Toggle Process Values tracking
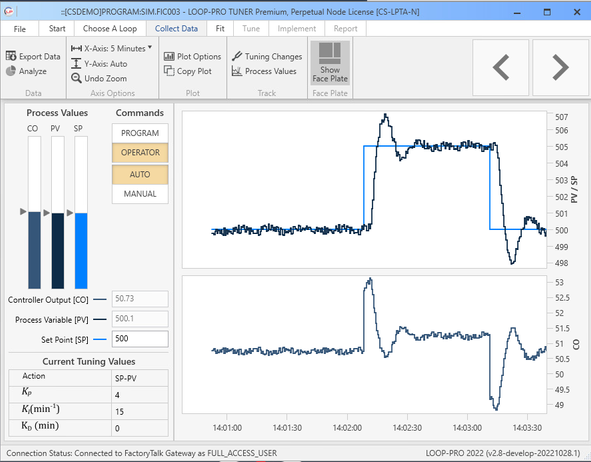Viewport: 591px width, 462px height. [x=264, y=71]
